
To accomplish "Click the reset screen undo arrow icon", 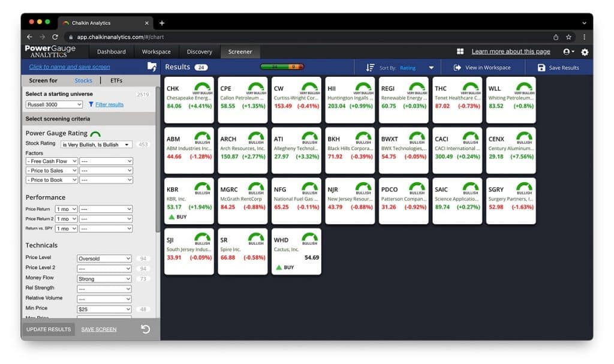I will coord(145,329).
